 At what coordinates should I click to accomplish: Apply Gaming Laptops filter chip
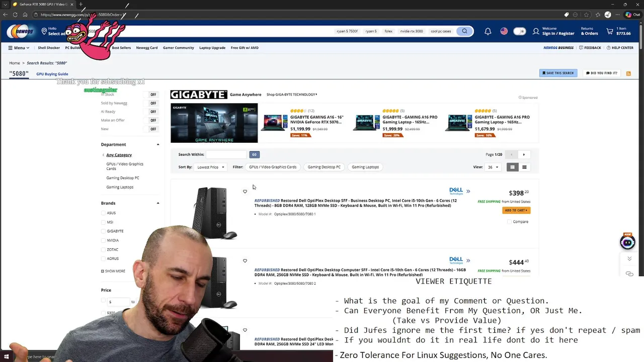pos(365,167)
